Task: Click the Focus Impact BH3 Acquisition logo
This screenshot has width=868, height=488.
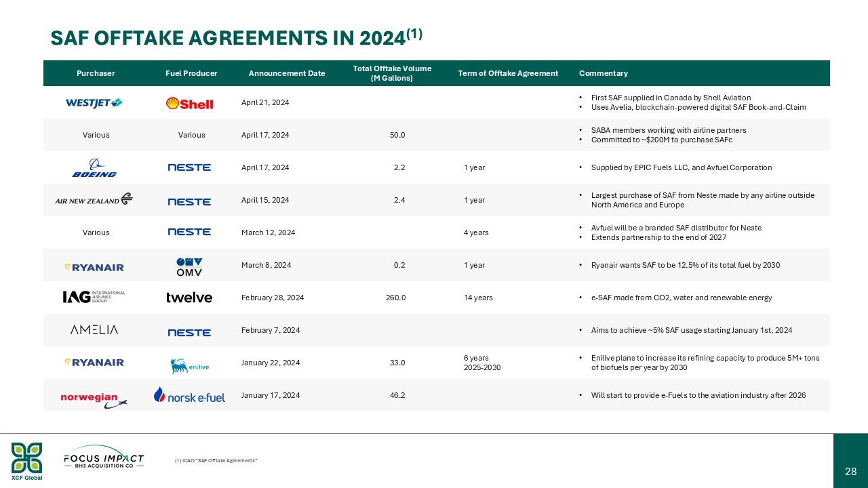Action: (x=104, y=457)
